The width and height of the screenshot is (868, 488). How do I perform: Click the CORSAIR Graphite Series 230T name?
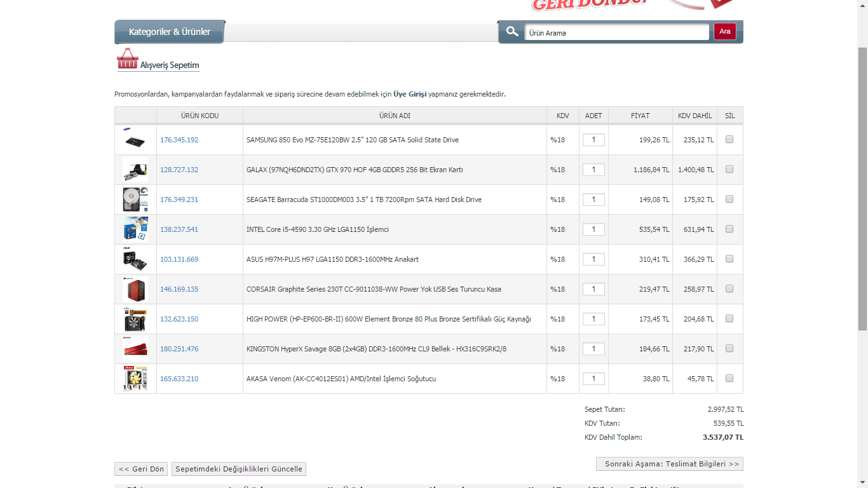pyautogui.click(x=374, y=289)
